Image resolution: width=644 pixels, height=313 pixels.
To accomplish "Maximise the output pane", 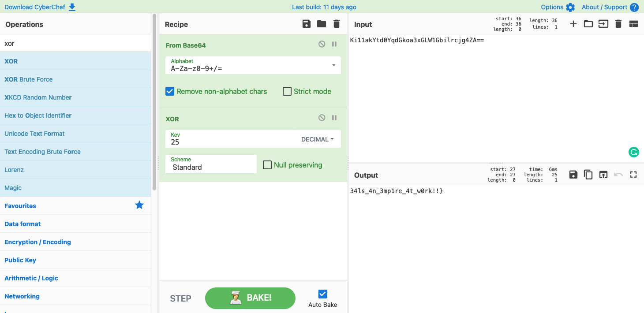I will (x=633, y=175).
